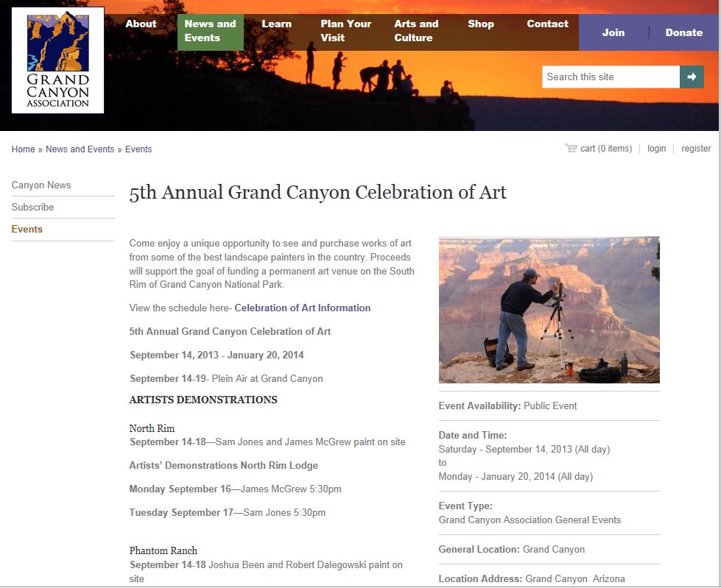The height and width of the screenshot is (588, 721).
Task: Click September 14-19- Plein Air at Grand Canyon
Action: coord(226,378)
